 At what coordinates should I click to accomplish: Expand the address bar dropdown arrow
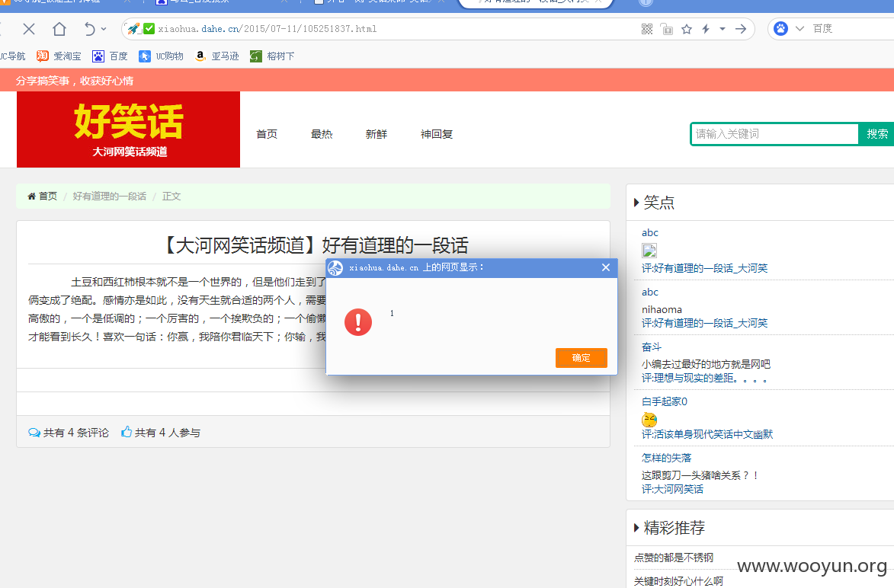point(723,29)
